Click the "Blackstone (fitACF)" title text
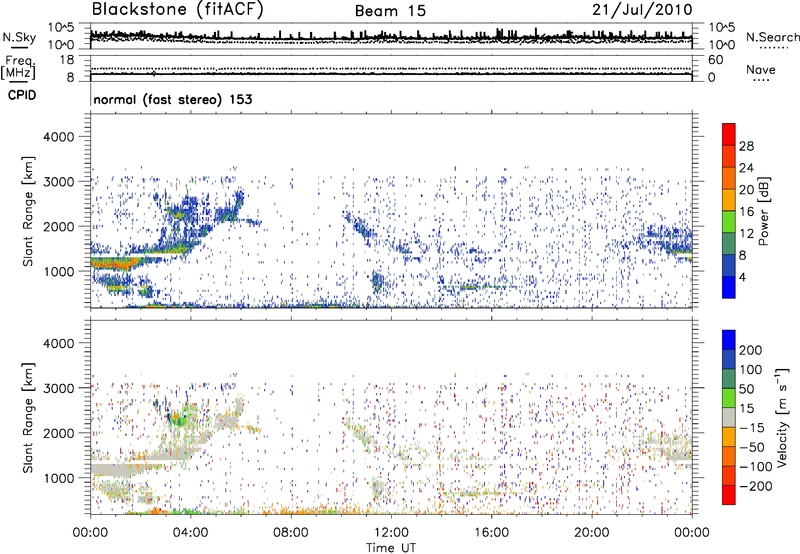800x554 pixels. pyautogui.click(x=177, y=10)
